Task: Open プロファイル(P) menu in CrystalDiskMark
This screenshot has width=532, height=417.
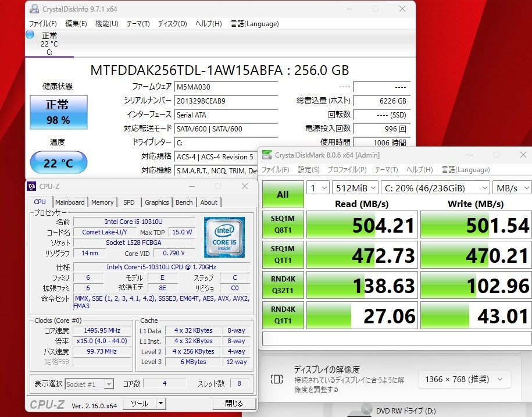Action: (x=347, y=170)
